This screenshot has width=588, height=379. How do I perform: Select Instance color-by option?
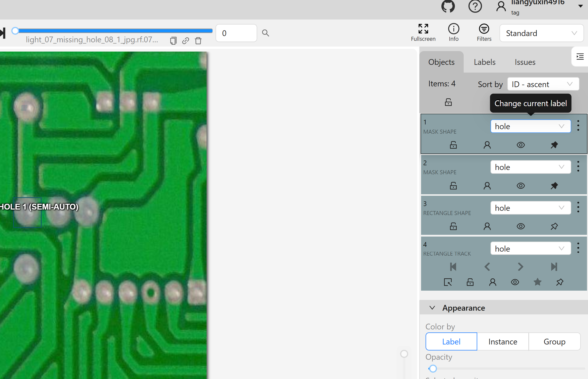(x=503, y=342)
